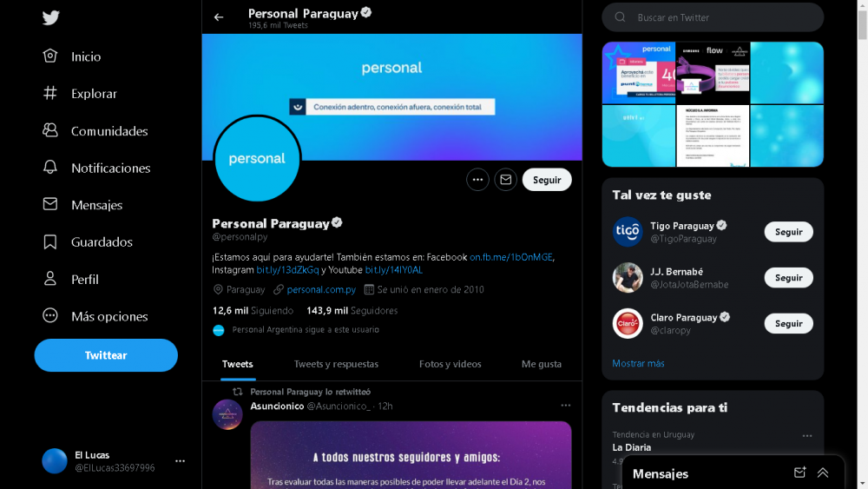
Task: Open the three-dot profile options button
Action: (477, 180)
